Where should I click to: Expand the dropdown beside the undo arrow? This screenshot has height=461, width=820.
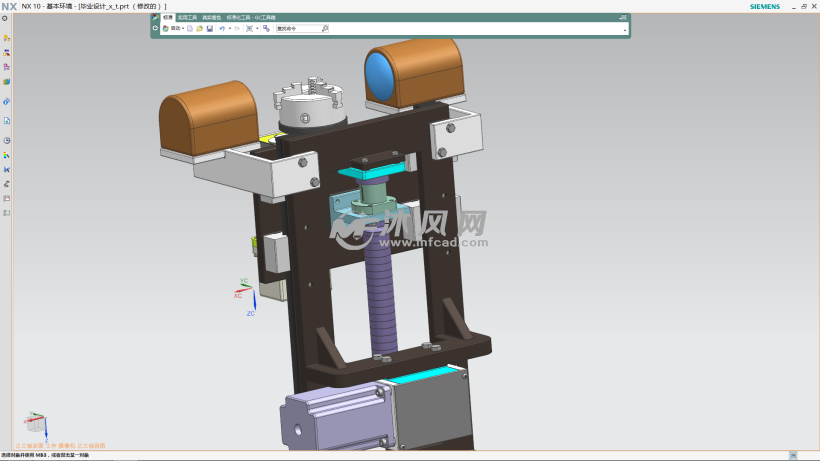click(x=229, y=28)
